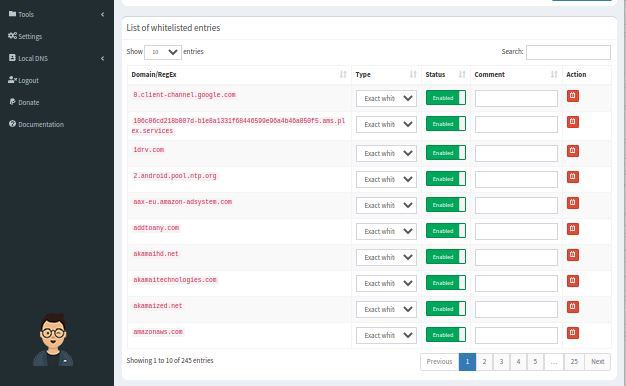Viewport: 626px width, 386px height.
Task: Click the Settings gears icon
Action: pos(12,36)
